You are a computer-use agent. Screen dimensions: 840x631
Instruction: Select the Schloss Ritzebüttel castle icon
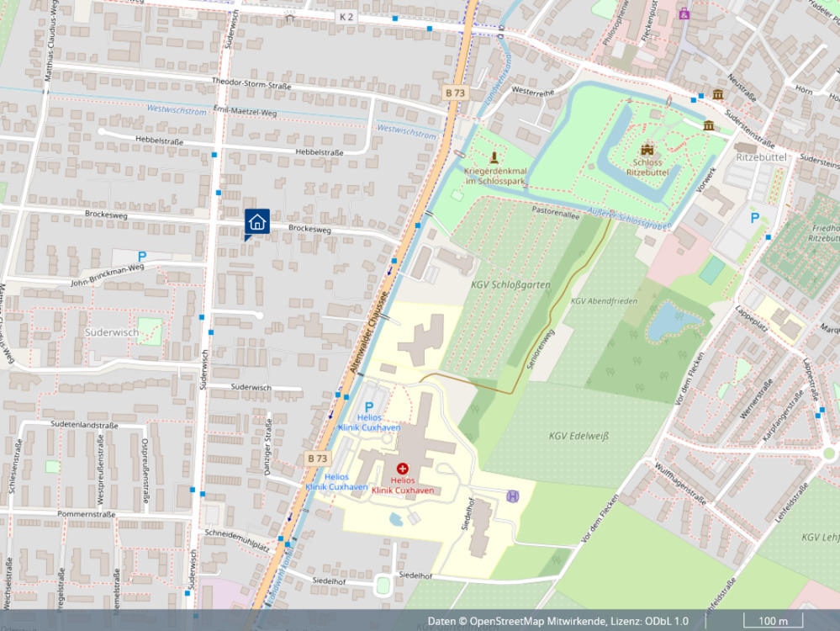647,149
